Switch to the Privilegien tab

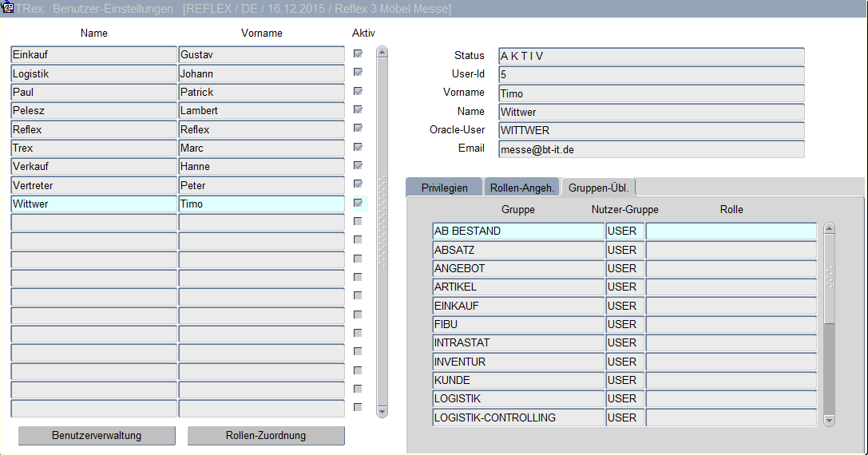coord(444,188)
